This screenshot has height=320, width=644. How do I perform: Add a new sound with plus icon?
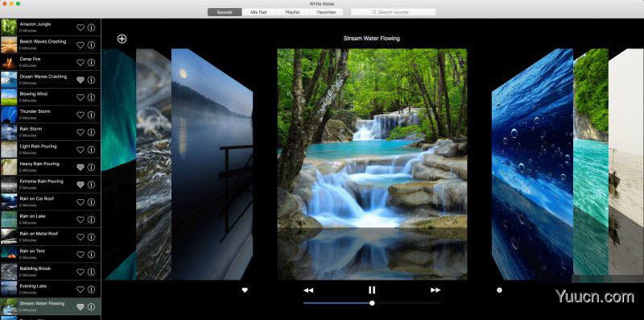coord(122,39)
